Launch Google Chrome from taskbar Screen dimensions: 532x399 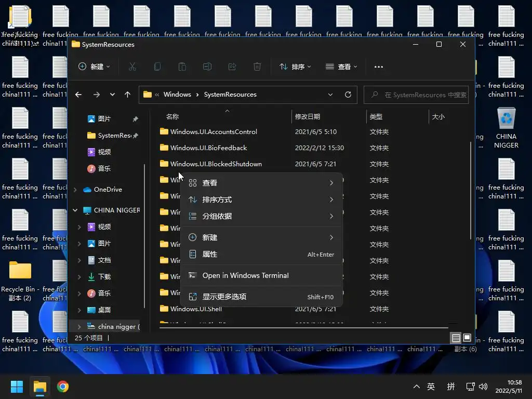[63, 387]
